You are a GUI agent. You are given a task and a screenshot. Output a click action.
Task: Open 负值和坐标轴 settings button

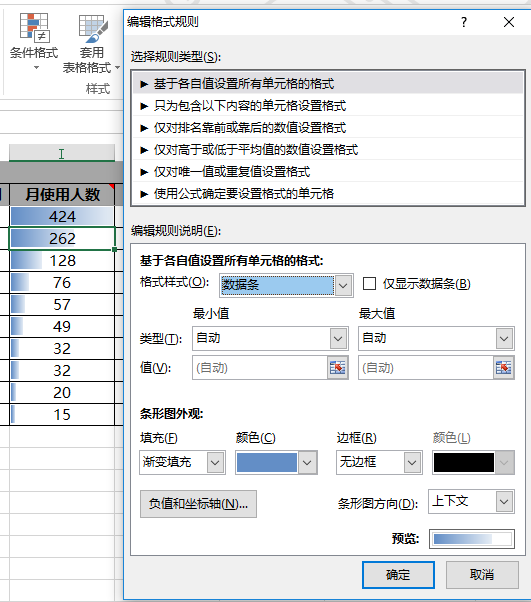[x=198, y=504]
